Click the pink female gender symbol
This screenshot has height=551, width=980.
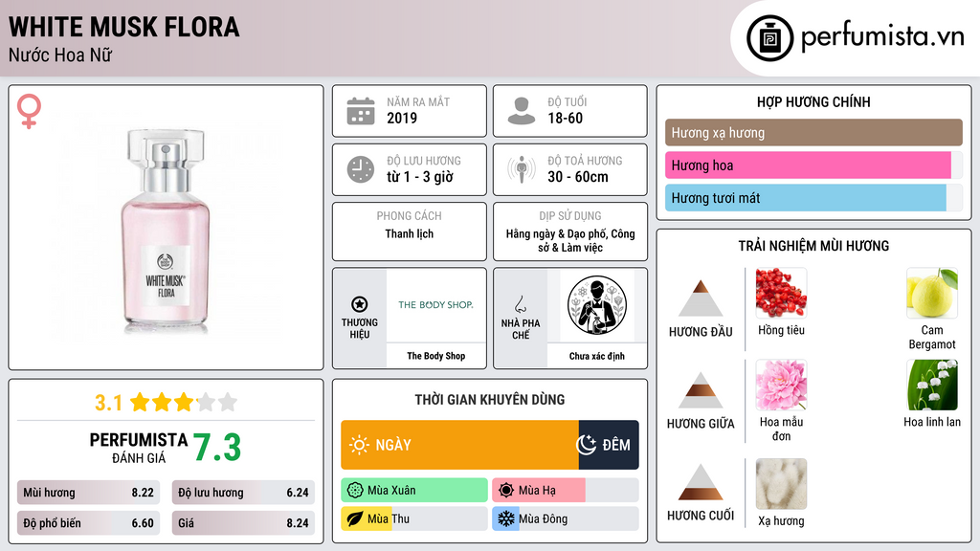[x=29, y=111]
